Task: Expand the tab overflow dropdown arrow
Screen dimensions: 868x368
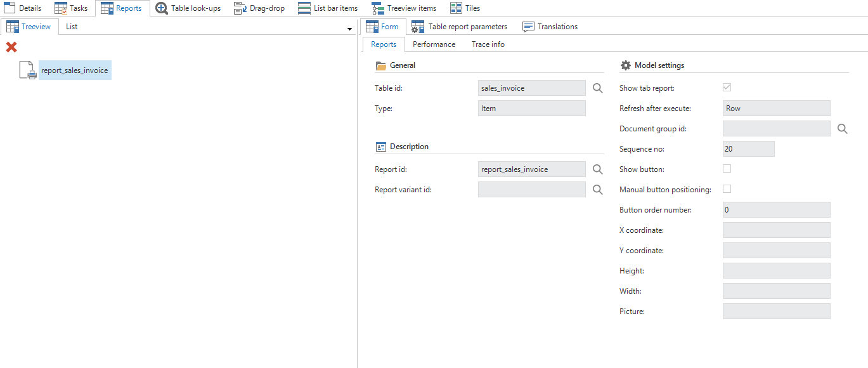Action: 349,29
